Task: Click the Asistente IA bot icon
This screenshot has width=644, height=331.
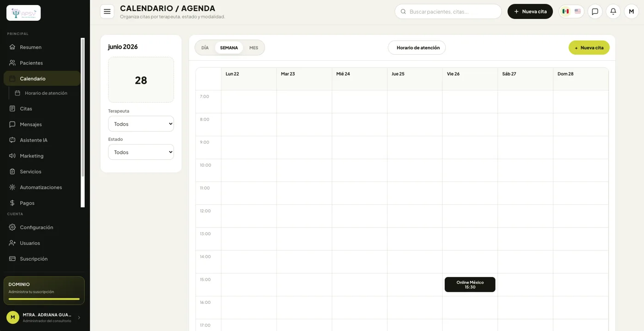Action: [x=12, y=140]
